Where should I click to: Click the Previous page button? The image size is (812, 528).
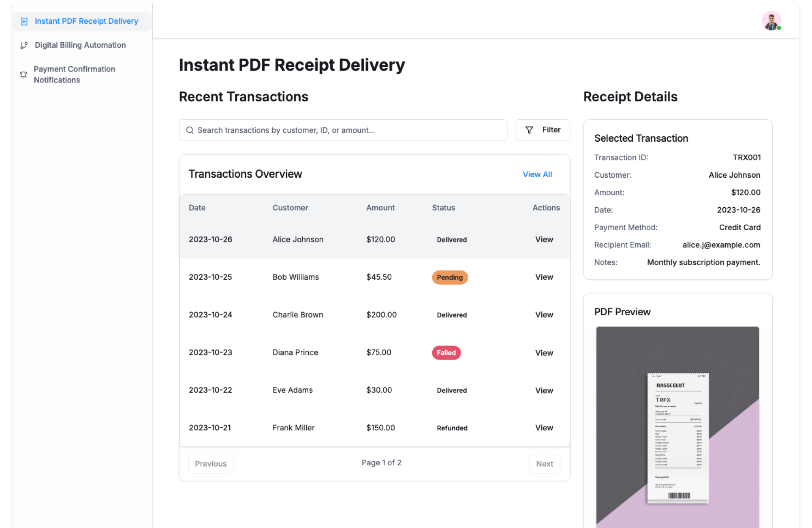211,464
